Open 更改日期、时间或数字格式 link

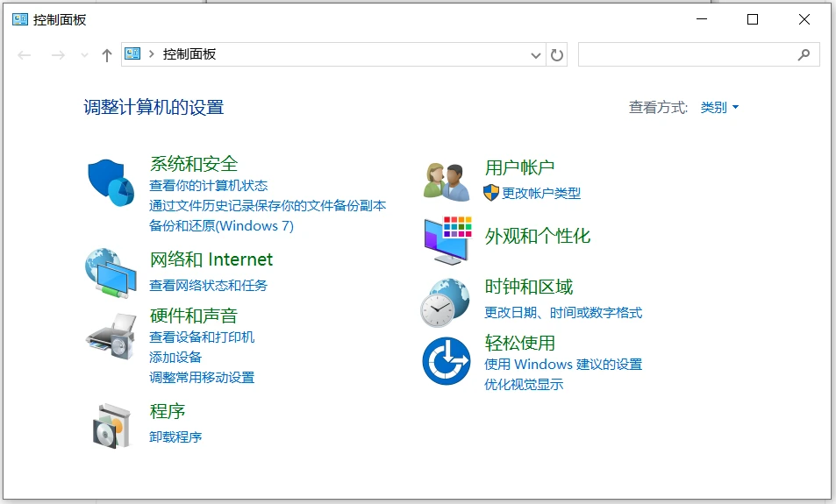click(563, 313)
